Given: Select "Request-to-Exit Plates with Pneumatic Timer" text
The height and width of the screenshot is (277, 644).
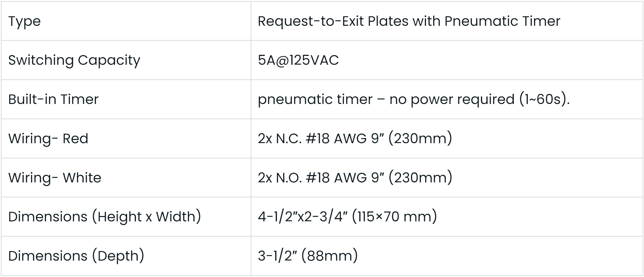Looking at the screenshot, I should tap(409, 21).
